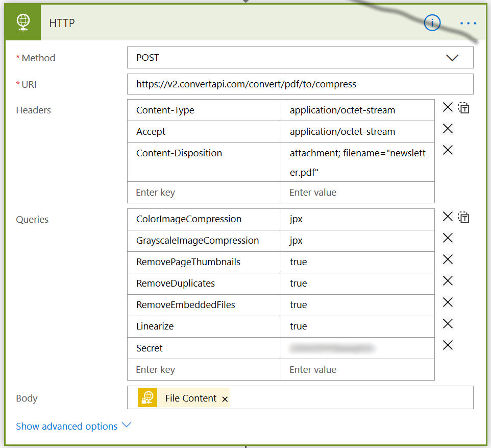This screenshot has width=491, height=448.
Task: Open the Method dropdown
Action: point(452,58)
